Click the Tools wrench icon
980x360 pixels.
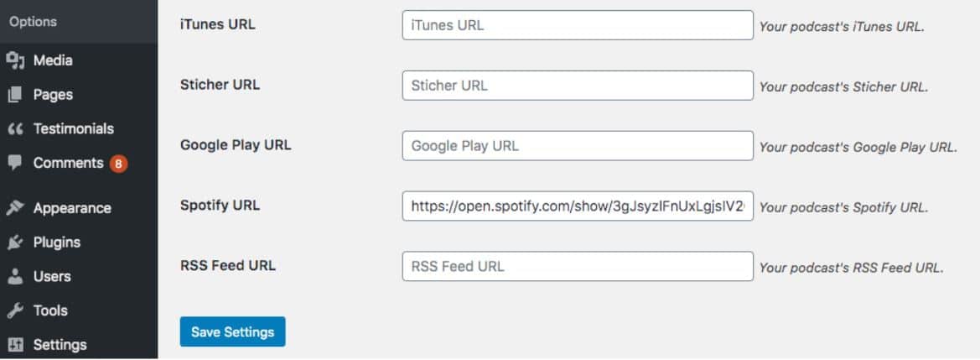point(14,310)
